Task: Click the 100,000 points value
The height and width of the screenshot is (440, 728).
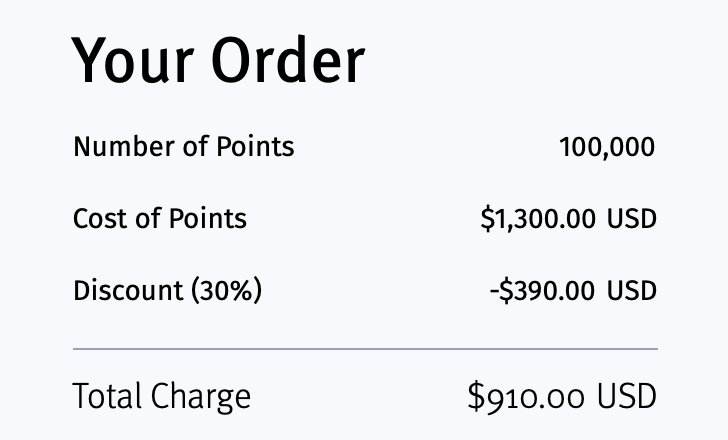Action: point(607,147)
